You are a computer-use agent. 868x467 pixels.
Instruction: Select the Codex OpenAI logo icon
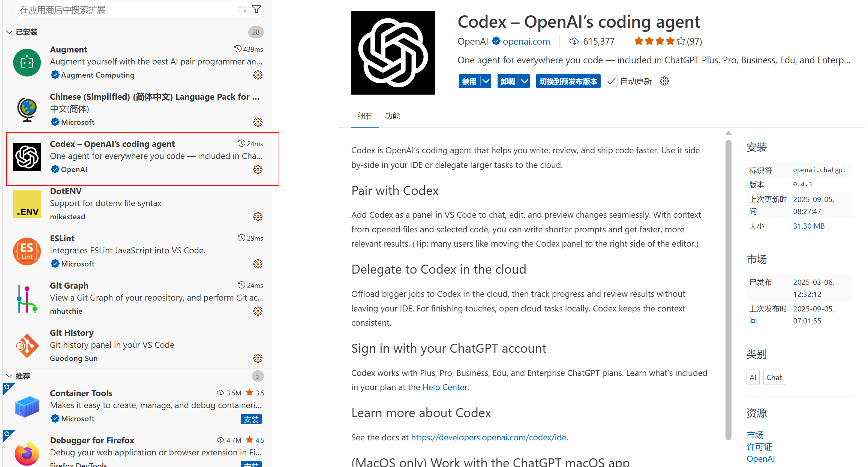point(27,157)
